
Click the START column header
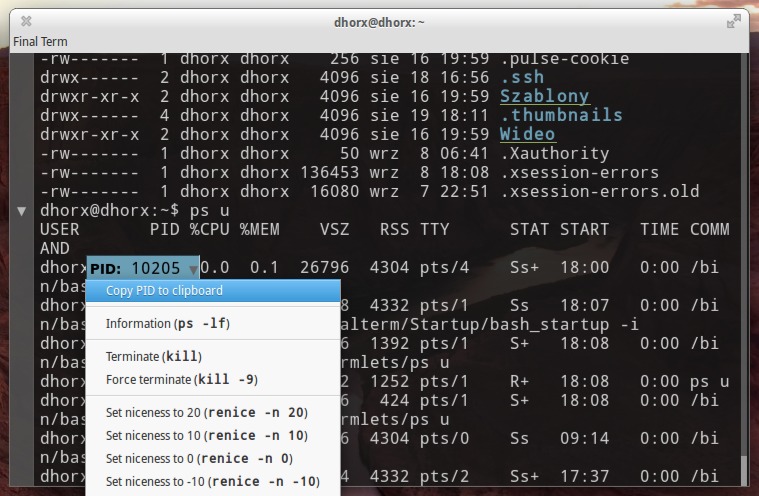tap(585, 229)
